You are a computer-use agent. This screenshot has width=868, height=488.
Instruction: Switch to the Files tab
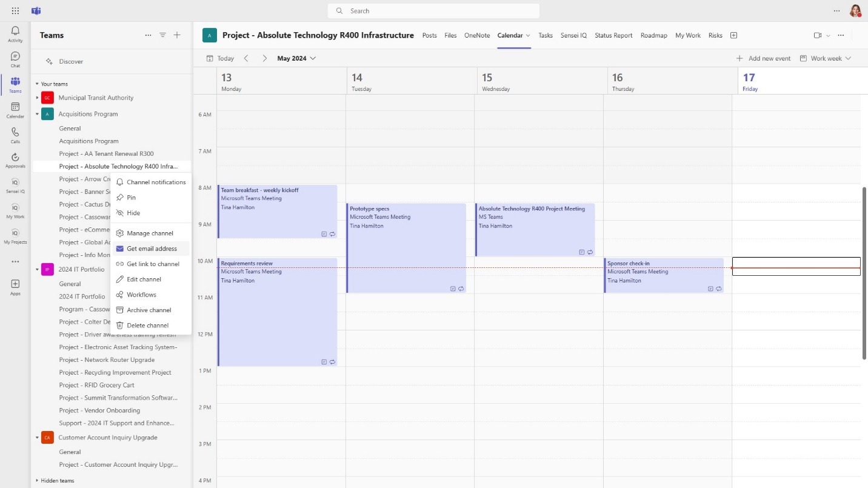(450, 35)
